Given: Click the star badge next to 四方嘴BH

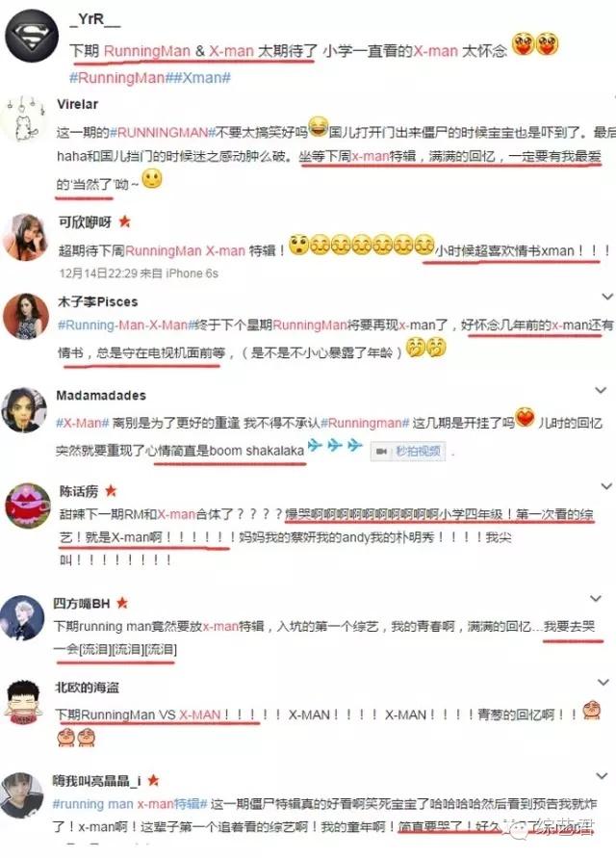Looking at the screenshot, I should [x=122, y=603].
